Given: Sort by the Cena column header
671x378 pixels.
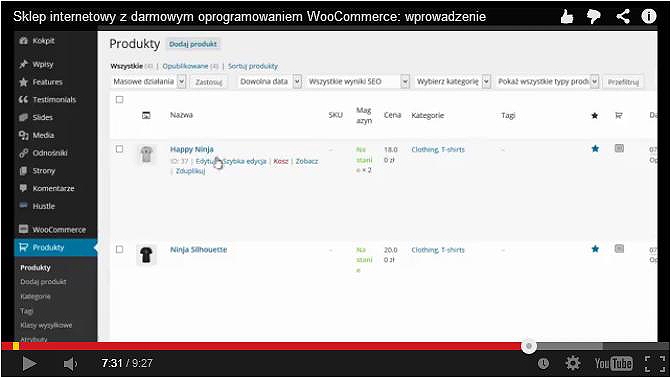Looking at the screenshot, I should click(392, 115).
